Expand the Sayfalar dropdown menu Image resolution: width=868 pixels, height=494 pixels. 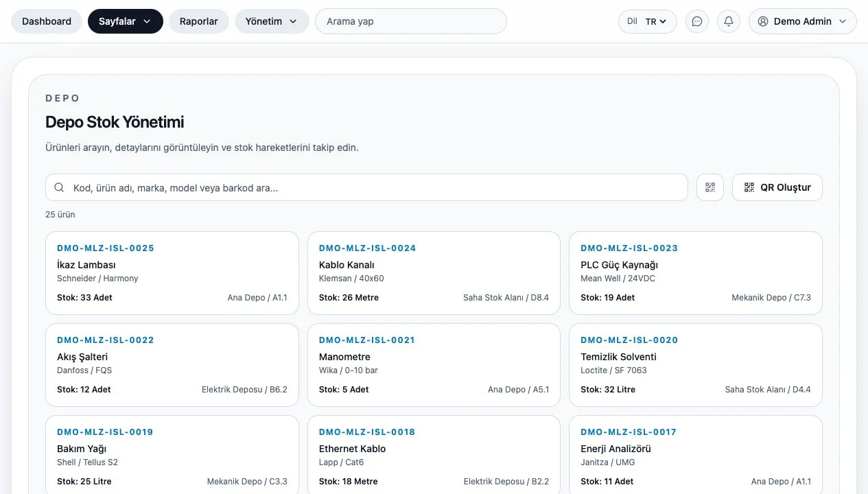point(126,21)
